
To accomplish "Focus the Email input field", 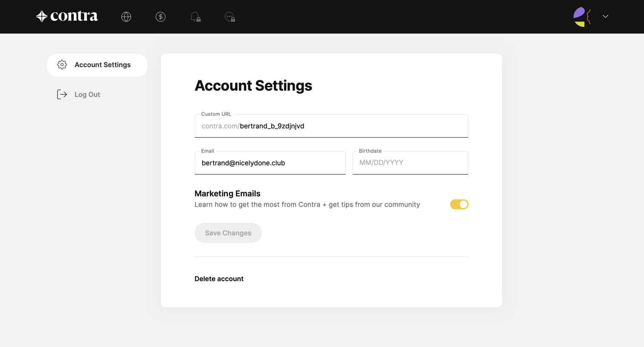I will click(270, 163).
